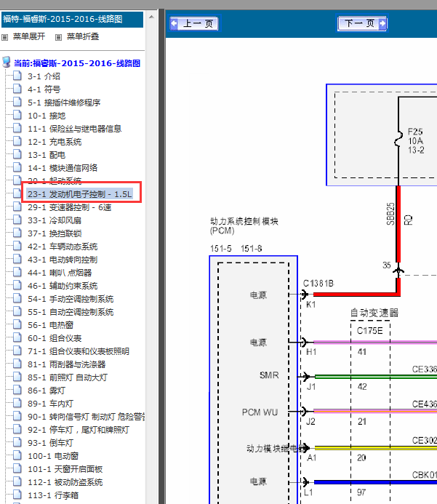Click connector label C175E in diagram
Screen dimensions: 437x504
click(370, 331)
